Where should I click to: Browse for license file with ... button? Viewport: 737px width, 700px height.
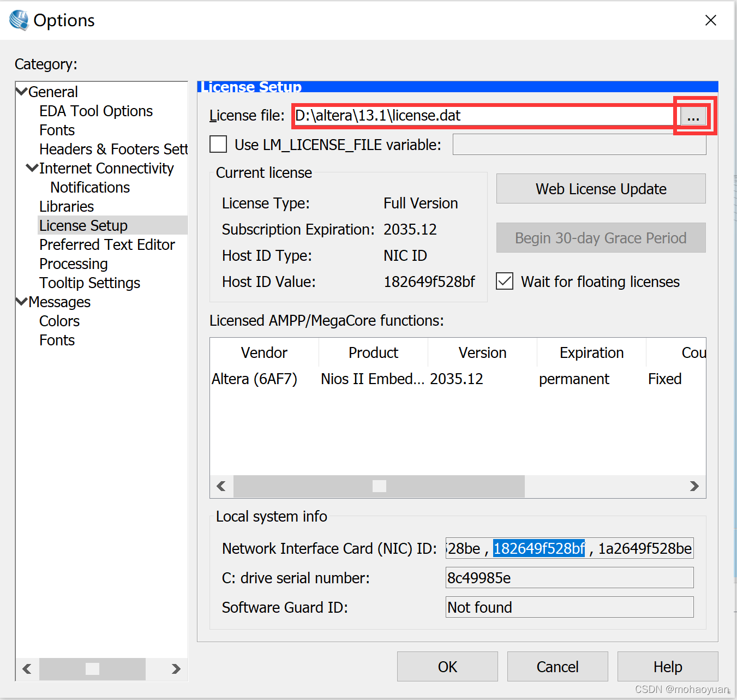coord(693,116)
